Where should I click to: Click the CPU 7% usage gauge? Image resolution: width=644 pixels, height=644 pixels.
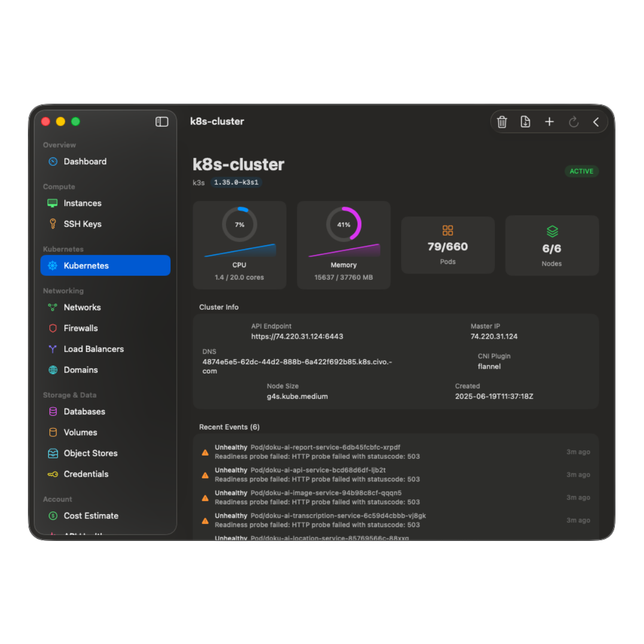click(239, 224)
